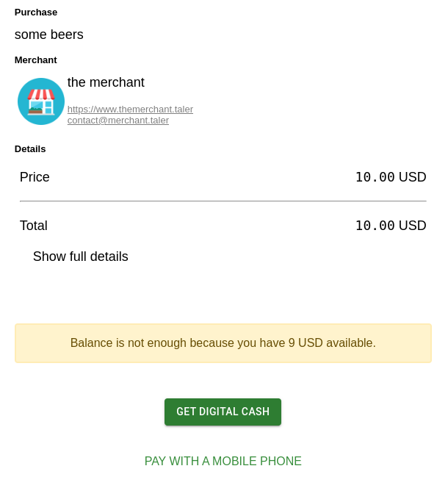
Task: Click the Details section heading
Action: (x=30, y=149)
